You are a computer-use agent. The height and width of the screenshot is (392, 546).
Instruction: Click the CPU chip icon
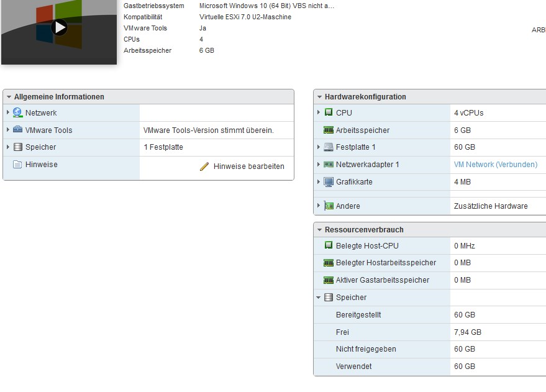(x=329, y=113)
